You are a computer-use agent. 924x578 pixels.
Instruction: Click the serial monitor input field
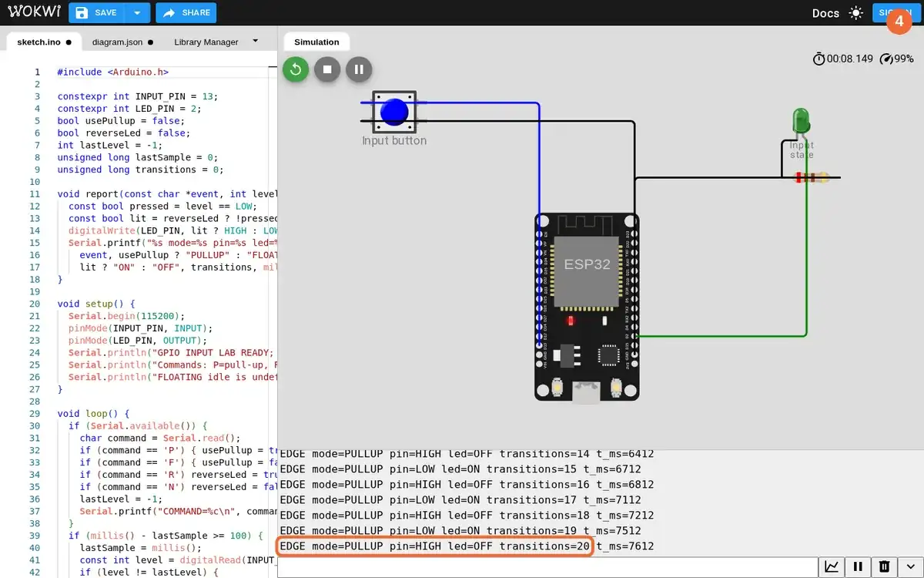[547, 567]
